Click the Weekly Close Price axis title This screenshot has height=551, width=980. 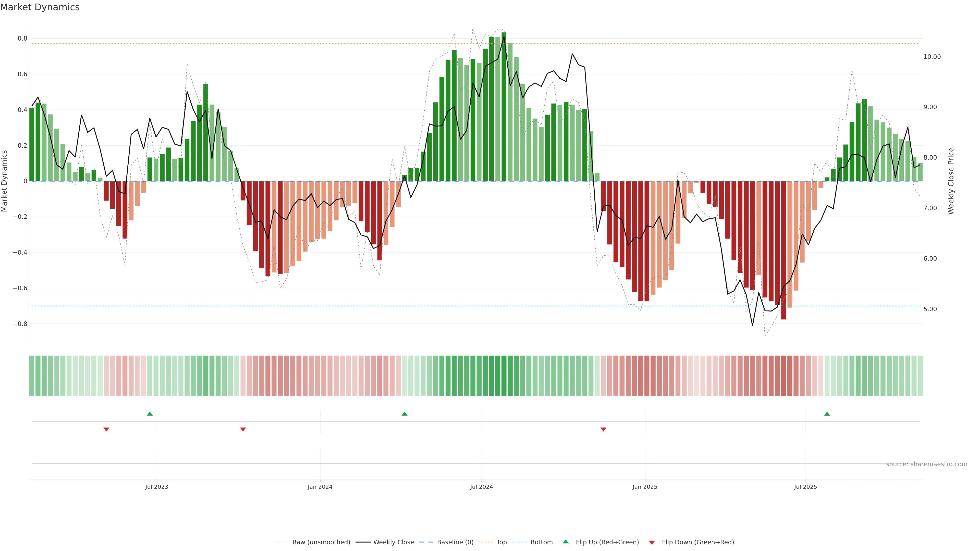click(951, 181)
